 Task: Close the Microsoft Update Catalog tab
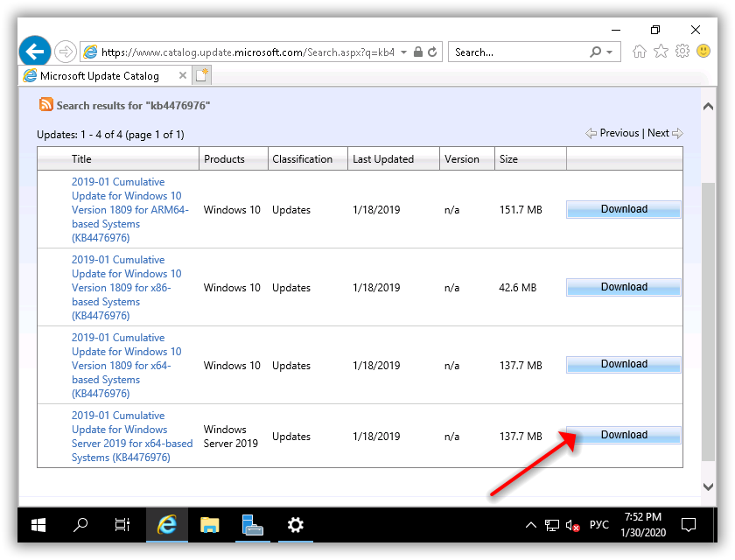pos(183,75)
